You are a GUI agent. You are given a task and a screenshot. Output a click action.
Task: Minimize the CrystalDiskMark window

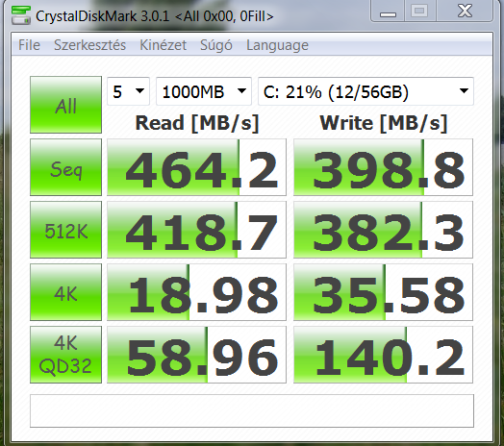(x=388, y=12)
